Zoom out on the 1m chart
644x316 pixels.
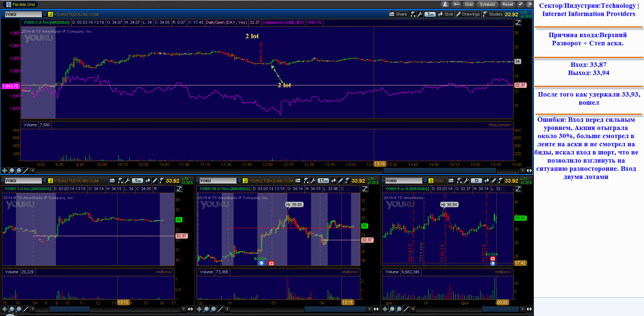(19, 170)
